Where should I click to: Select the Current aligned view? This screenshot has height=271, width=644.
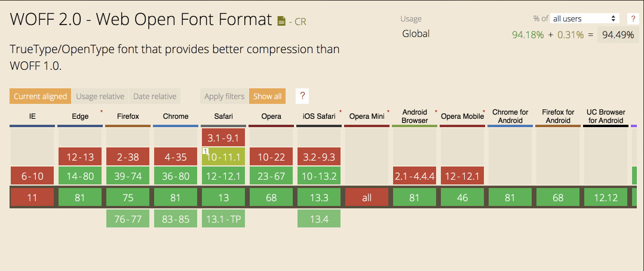pos(40,96)
